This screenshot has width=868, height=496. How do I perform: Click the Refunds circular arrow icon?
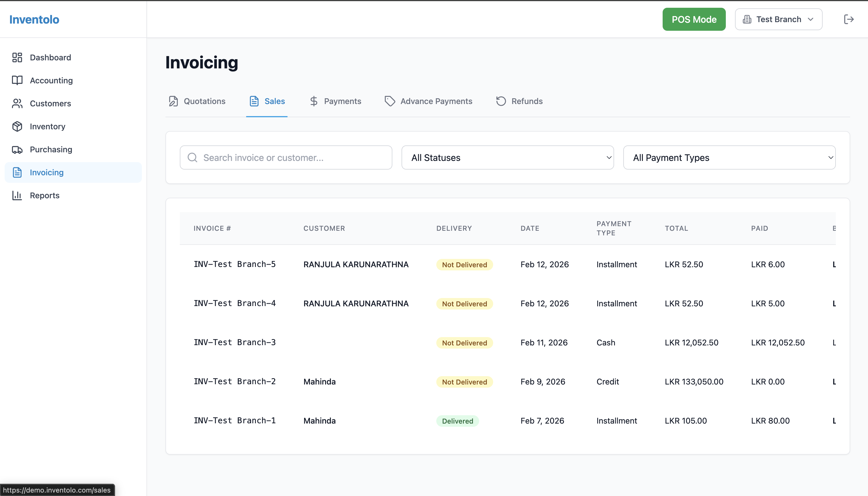click(x=500, y=101)
